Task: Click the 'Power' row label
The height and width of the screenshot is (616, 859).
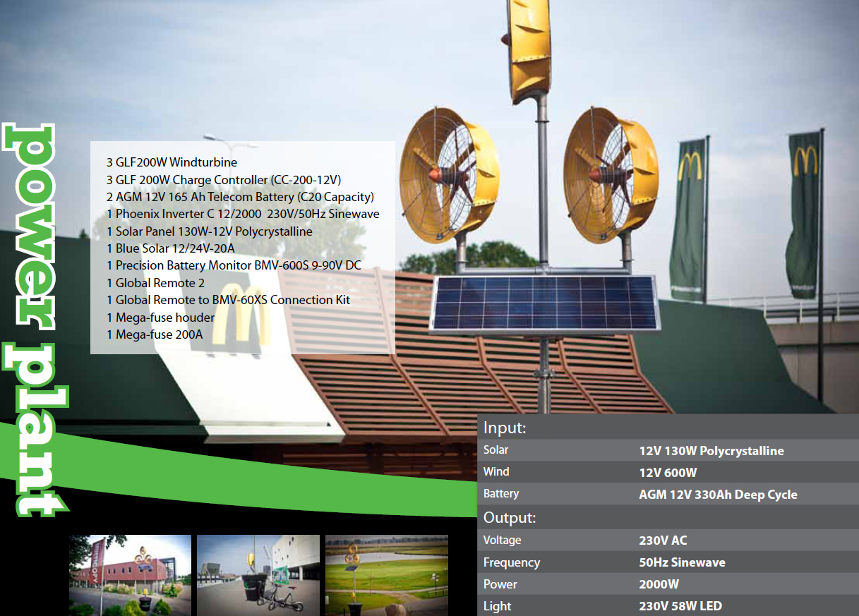Action: point(500,584)
